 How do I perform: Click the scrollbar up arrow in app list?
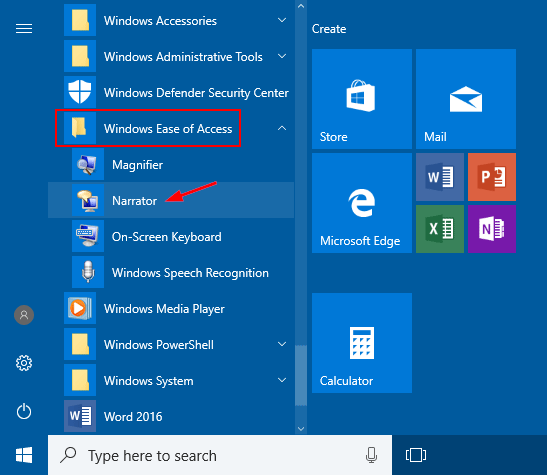click(301, 6)
